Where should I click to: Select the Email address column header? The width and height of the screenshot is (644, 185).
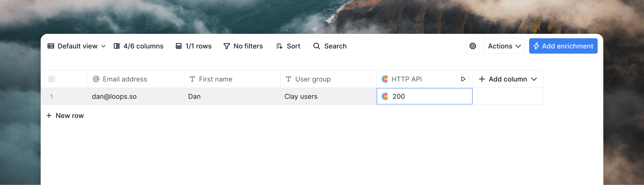click(136, 79)
